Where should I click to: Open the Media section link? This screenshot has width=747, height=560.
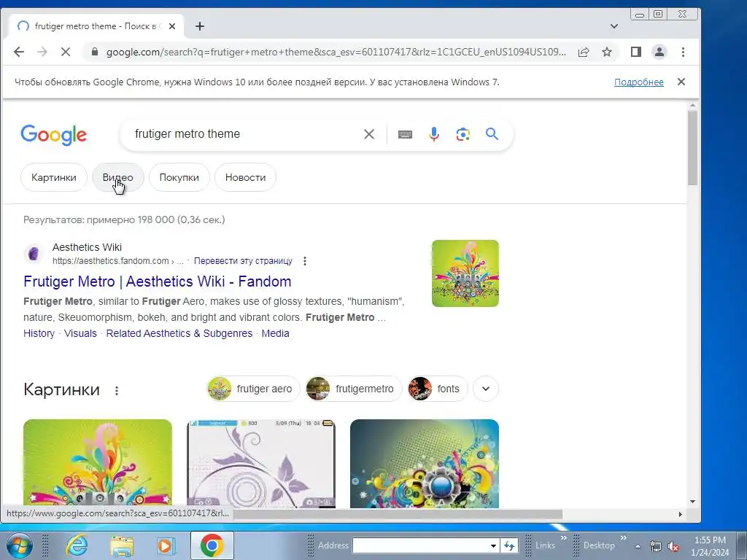click(275, 333)
